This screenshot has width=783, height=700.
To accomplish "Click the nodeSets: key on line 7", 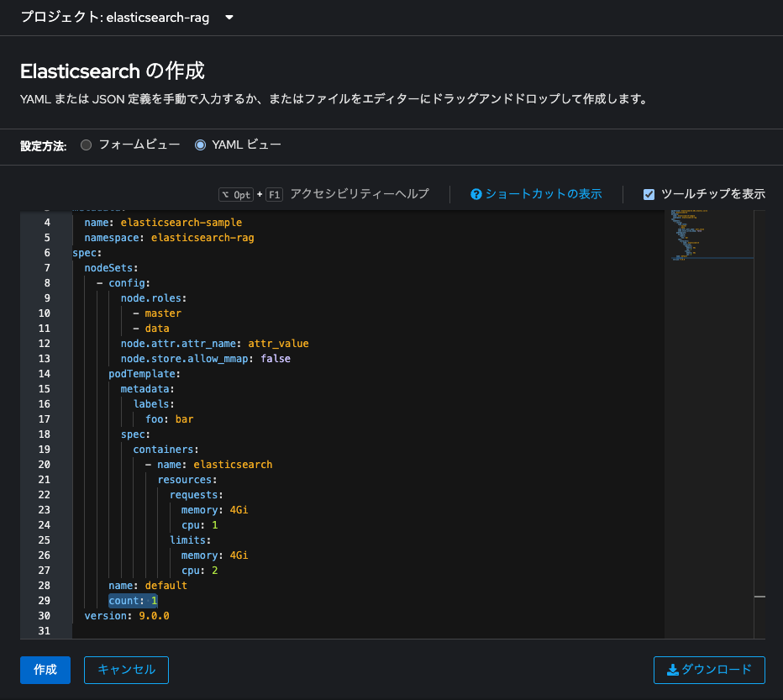I will (x=111, y=268).
